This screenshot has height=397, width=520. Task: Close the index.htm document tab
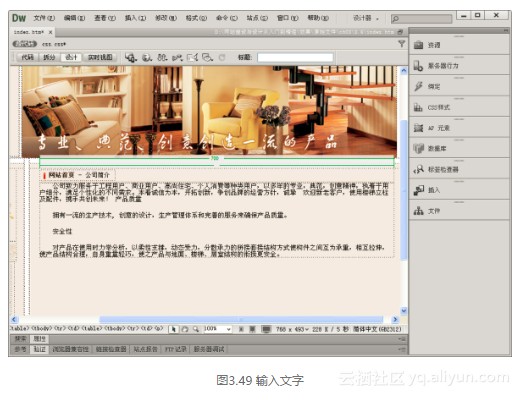coord(50,32)
